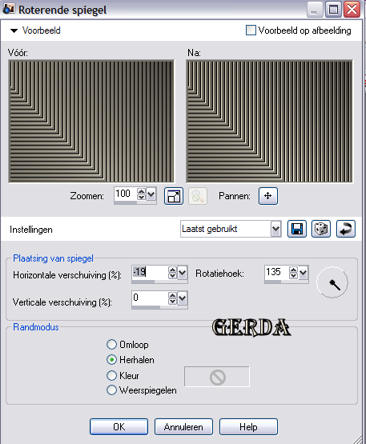This screenshot has height=444, width=366.
Task: Click the rotation angle dial control
Action: click(x=332, y=283)
